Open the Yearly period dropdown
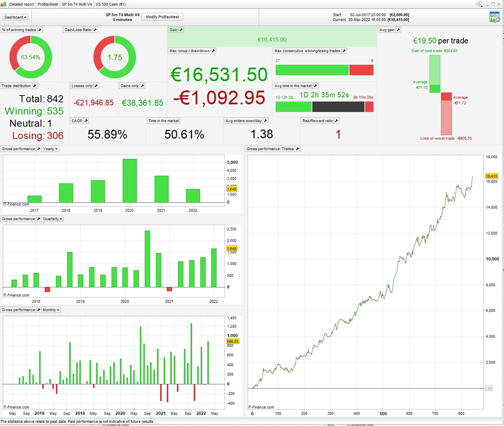Image resolution: width=504 pixels, height=426 pixels. pos(50,149)
